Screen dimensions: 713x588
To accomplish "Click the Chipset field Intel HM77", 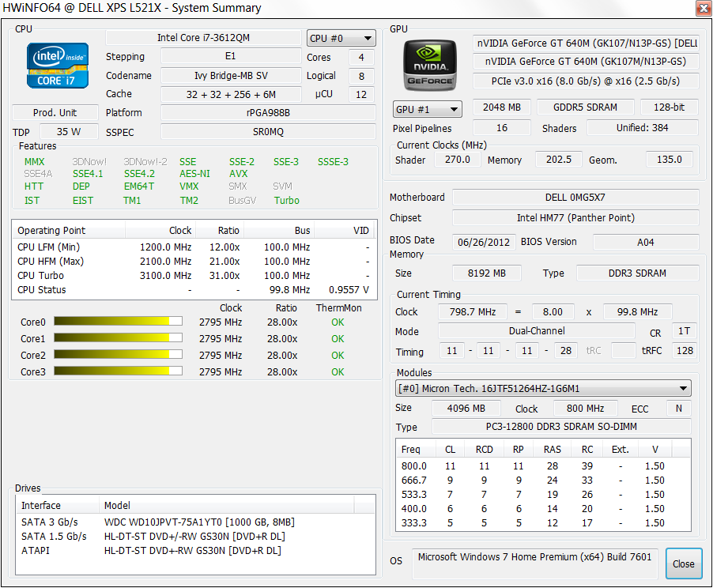I will (x=575, y=217).
